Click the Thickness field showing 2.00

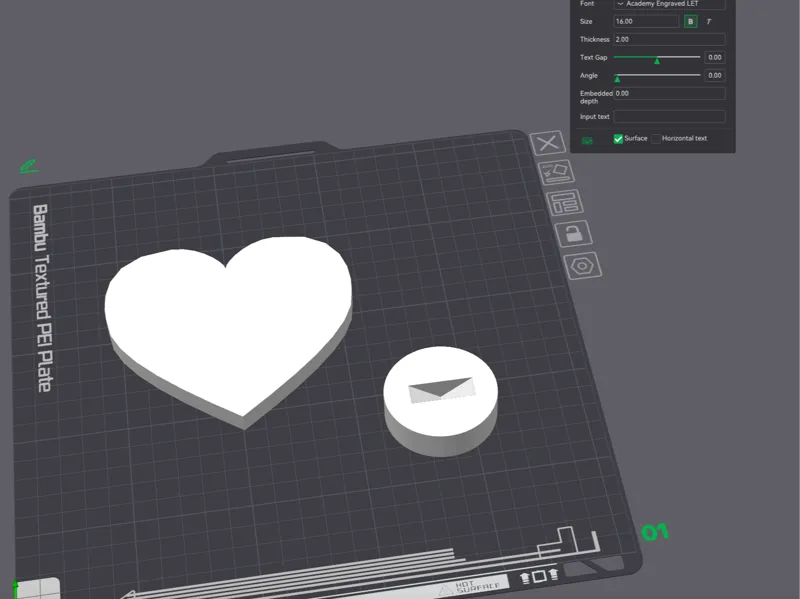coord(669,39)
